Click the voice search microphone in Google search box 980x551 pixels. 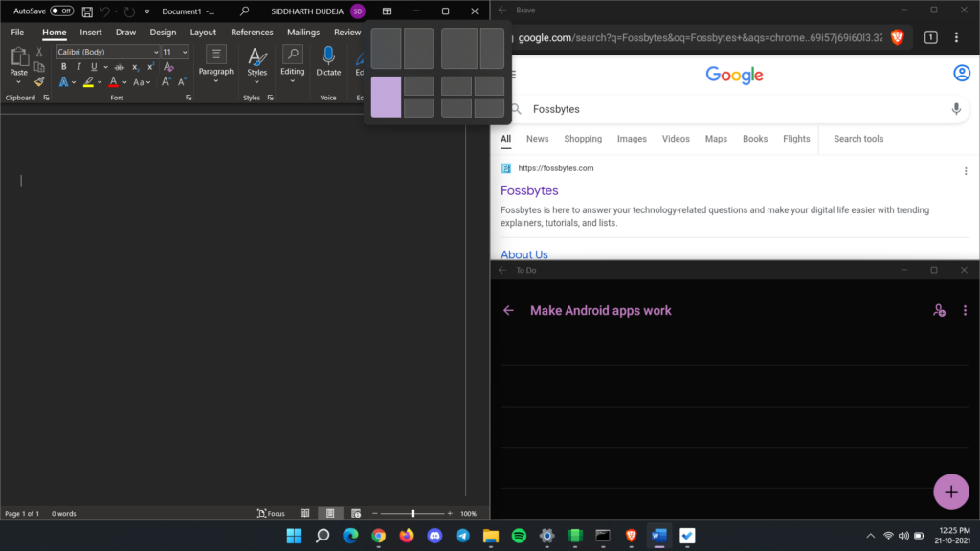click(x=956, y=109)
